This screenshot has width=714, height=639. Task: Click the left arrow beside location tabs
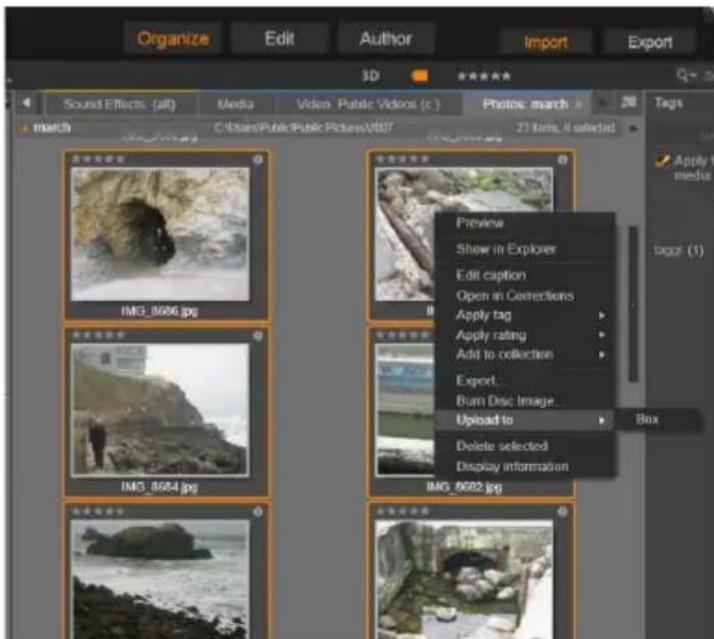point(26,103)
